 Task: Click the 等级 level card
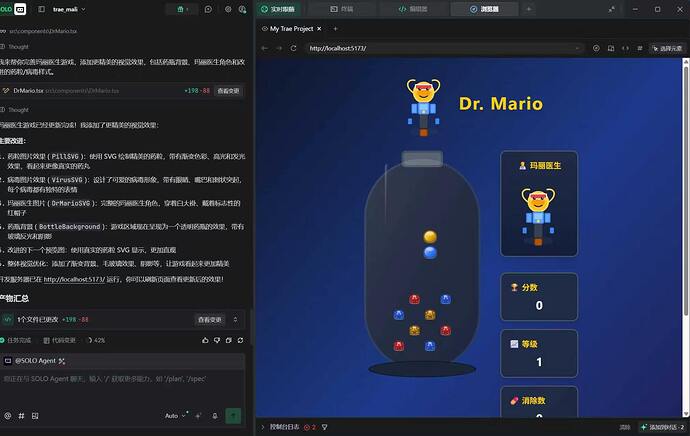click(x=539, y=353)
